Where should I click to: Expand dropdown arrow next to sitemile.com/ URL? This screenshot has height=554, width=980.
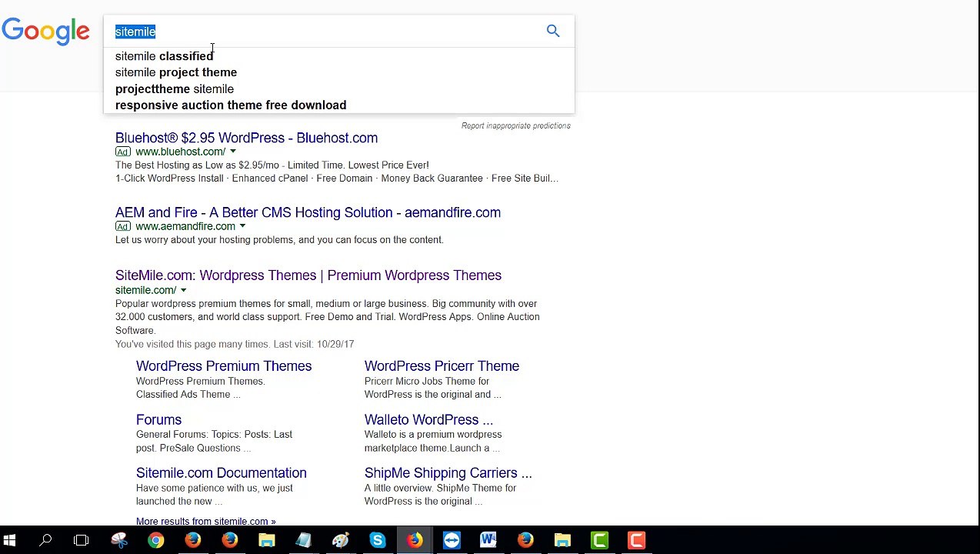[x=183, y=290]
